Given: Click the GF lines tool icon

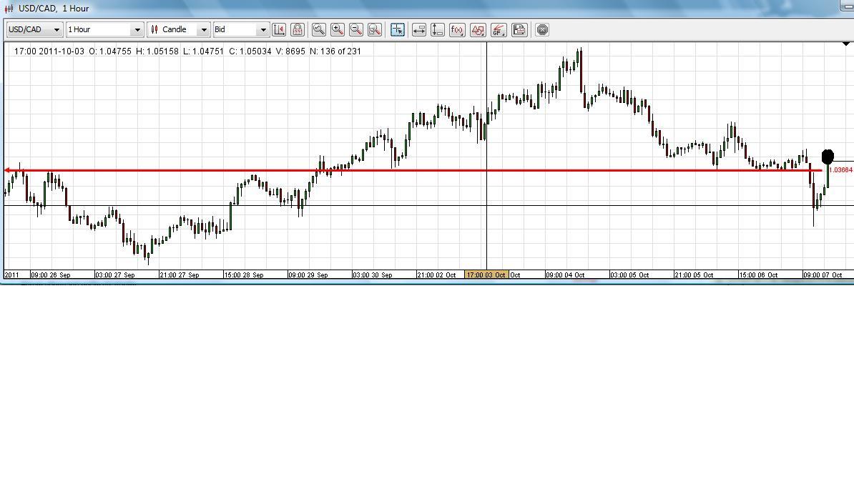Looking at the screenshot, I should click(499, 30).
